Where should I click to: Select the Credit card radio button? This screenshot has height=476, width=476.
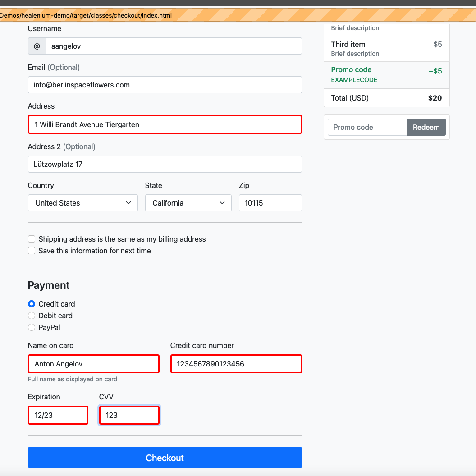32,304
